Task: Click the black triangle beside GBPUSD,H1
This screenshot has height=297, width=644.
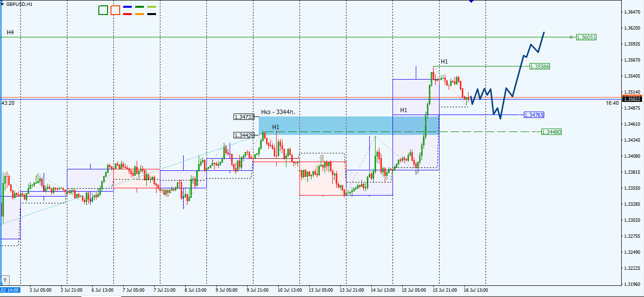Action: tap(3, 3)
